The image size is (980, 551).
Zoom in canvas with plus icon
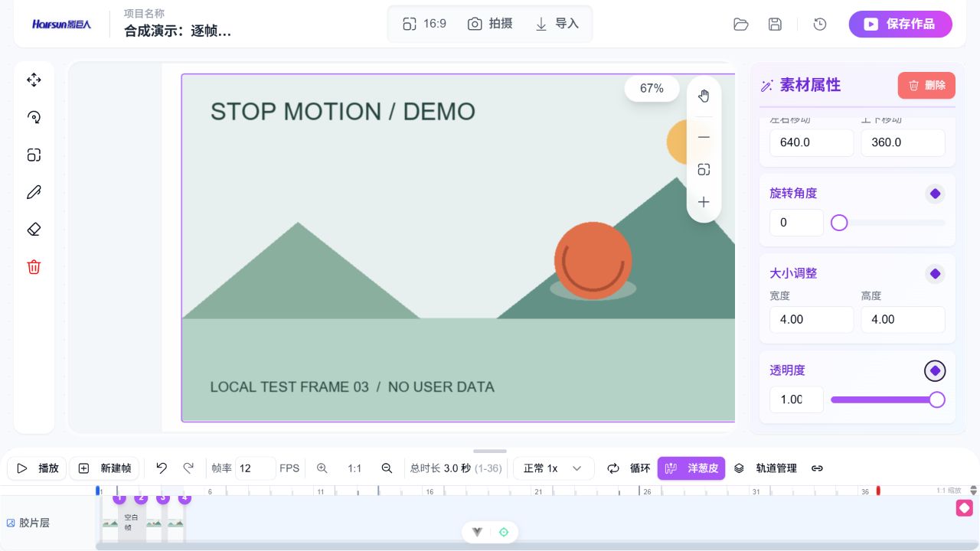point(704,202)
